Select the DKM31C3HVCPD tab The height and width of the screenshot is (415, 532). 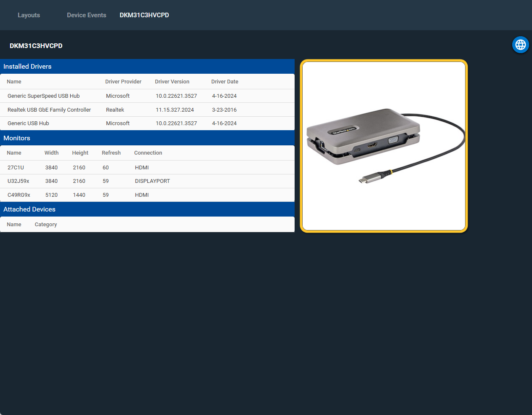(144, 15)
